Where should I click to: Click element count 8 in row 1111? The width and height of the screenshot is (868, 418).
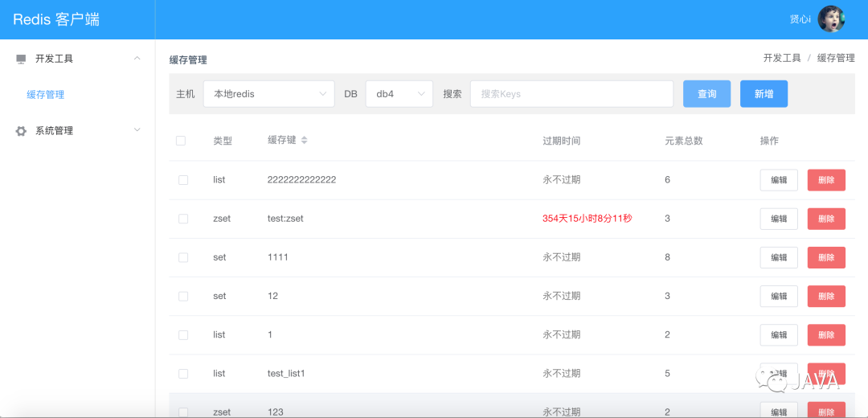coord(668,257)
